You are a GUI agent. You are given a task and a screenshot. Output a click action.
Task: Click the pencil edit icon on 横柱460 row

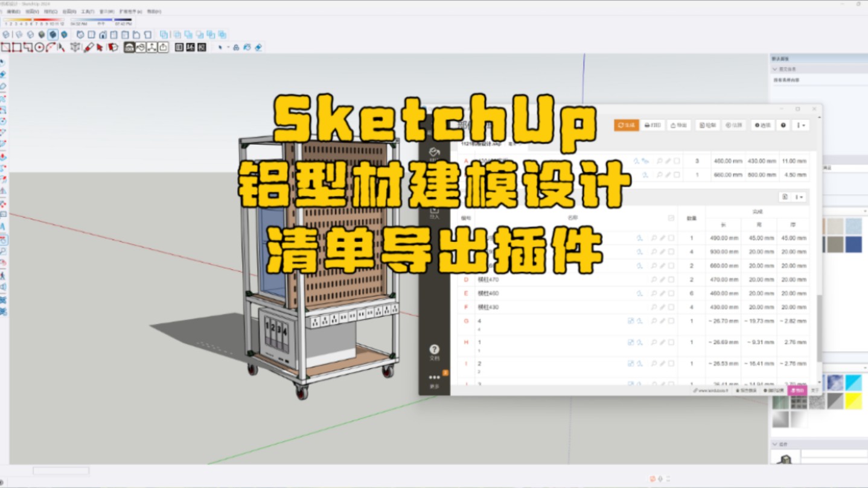662,293
